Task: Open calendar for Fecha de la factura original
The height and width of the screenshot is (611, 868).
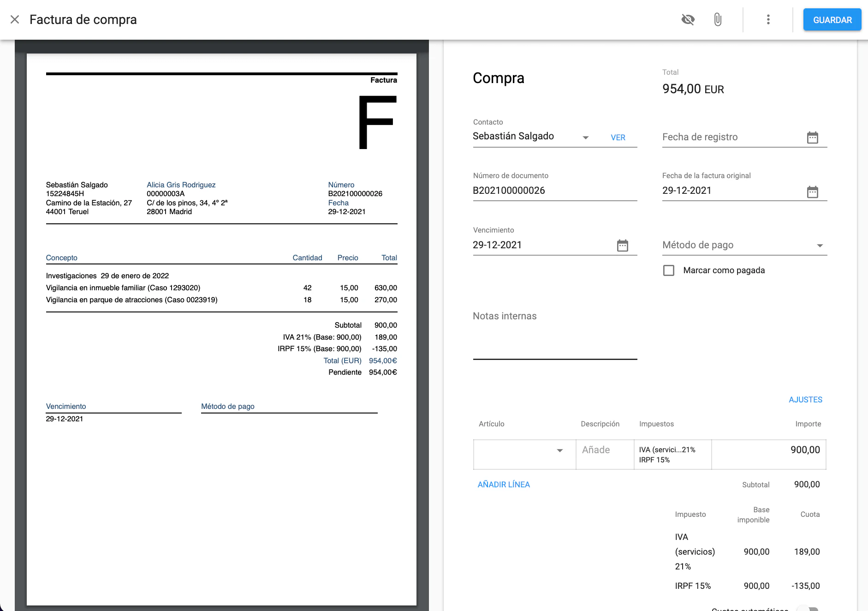Action: click(812, 192)
